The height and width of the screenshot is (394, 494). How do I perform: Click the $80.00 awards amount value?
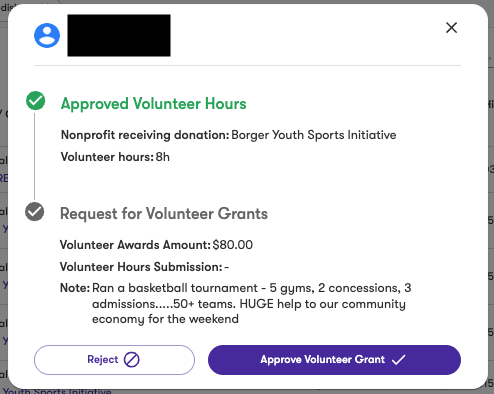coord(233,245)
